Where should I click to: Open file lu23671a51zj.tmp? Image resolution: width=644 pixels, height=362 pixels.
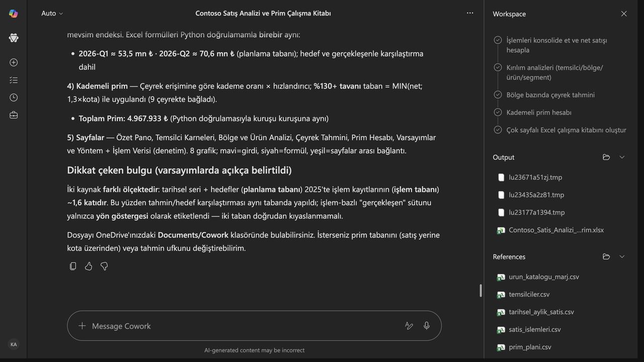[535, 177]
